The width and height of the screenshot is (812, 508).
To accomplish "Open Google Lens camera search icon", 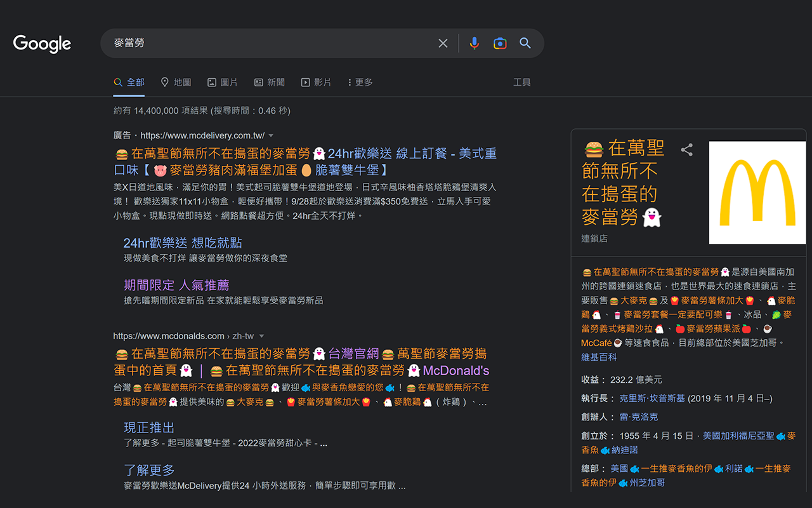I will 500,43.
